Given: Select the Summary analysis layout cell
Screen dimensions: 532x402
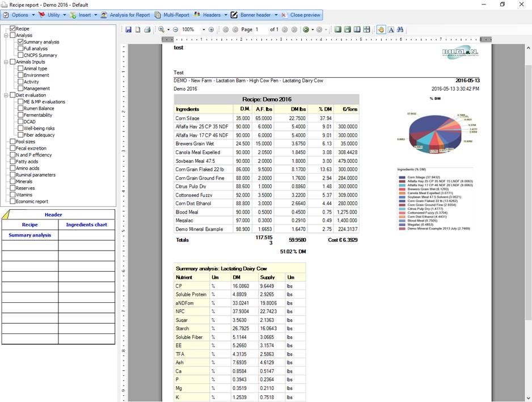Looking at the screenshot, I should 30,235.
